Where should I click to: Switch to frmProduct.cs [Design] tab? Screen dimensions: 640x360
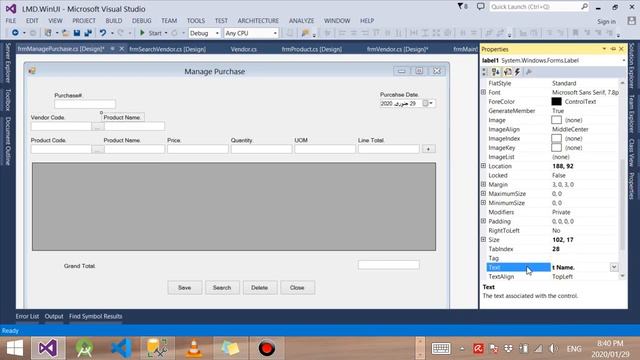point(311,49)
